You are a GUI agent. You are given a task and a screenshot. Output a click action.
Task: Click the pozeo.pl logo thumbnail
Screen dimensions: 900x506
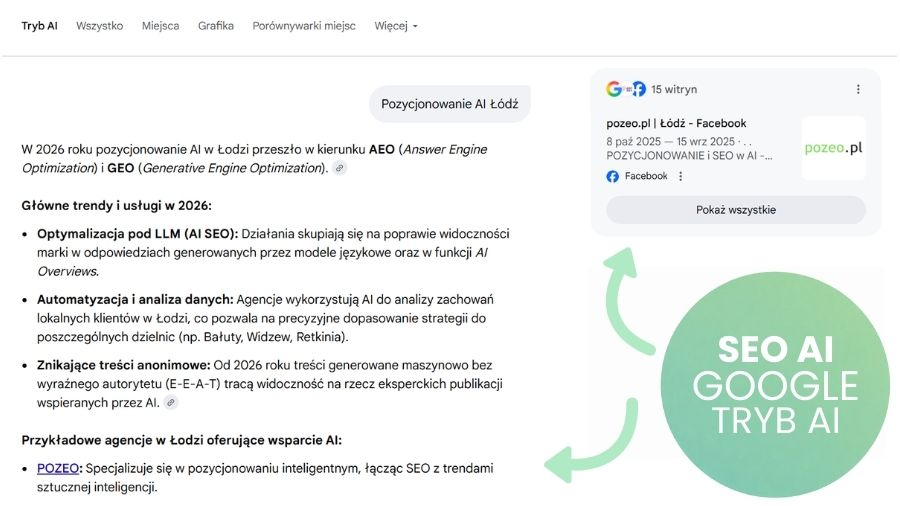[833, 148]
